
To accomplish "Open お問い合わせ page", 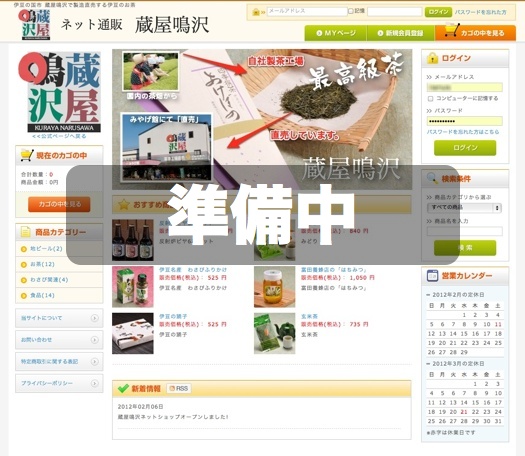I will (59, 340).
